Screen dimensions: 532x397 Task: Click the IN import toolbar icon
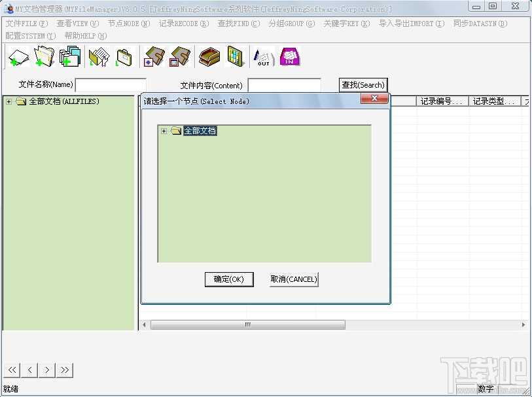pyautogui.click(x=288, y=57)
